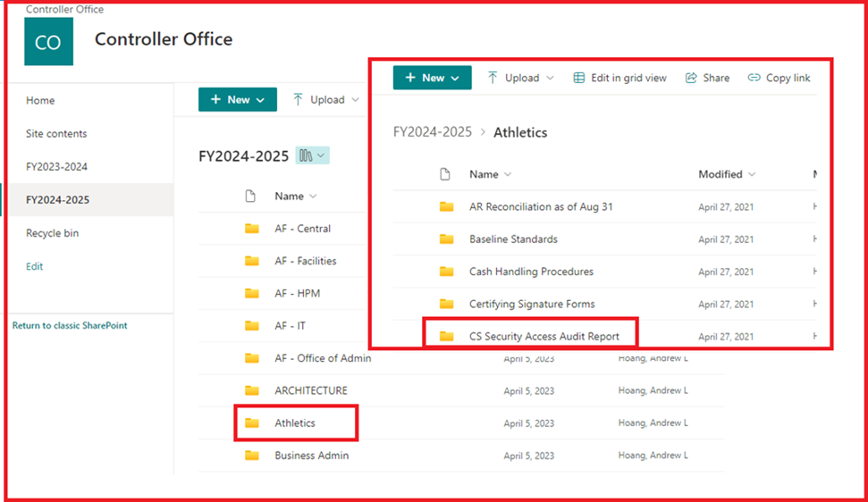Open the Cash Handling Procedures folder

pyautogui.click(x=531, y=272)
